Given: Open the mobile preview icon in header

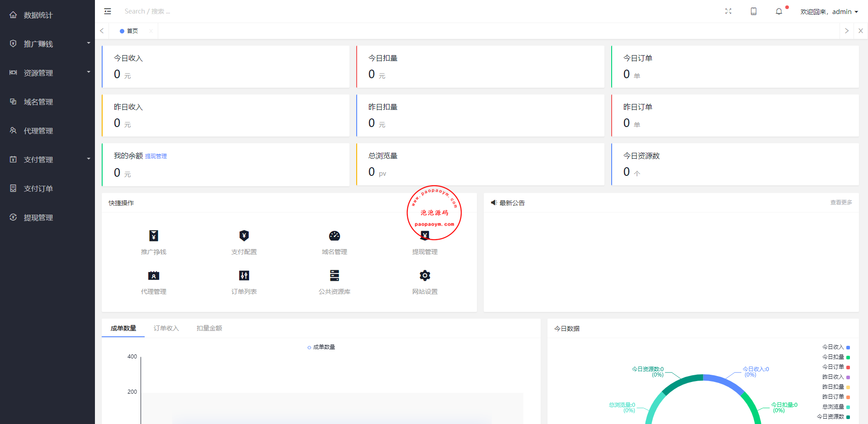Looking at the screenshot, I should click(754, 11).
